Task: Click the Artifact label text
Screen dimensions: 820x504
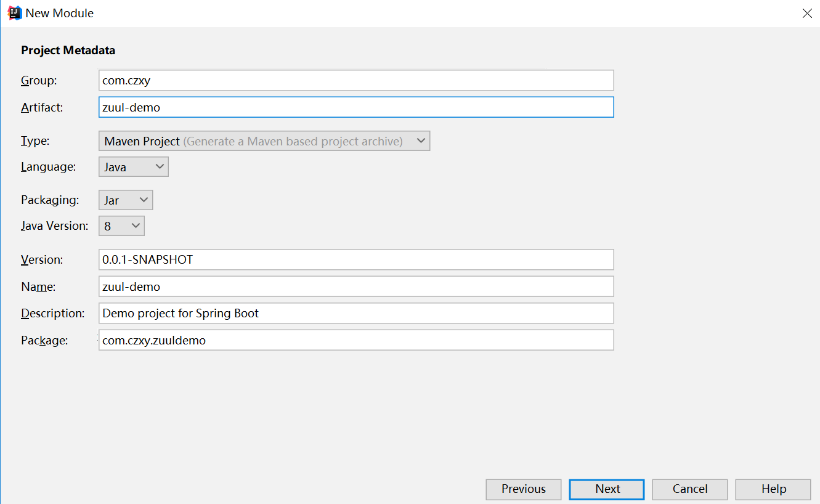Action: [42, 107]
